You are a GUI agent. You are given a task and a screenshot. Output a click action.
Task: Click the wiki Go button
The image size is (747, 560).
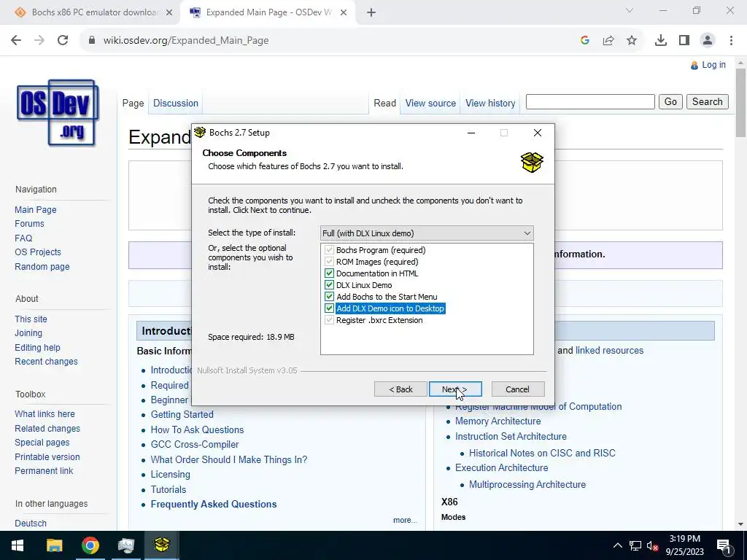670,101
